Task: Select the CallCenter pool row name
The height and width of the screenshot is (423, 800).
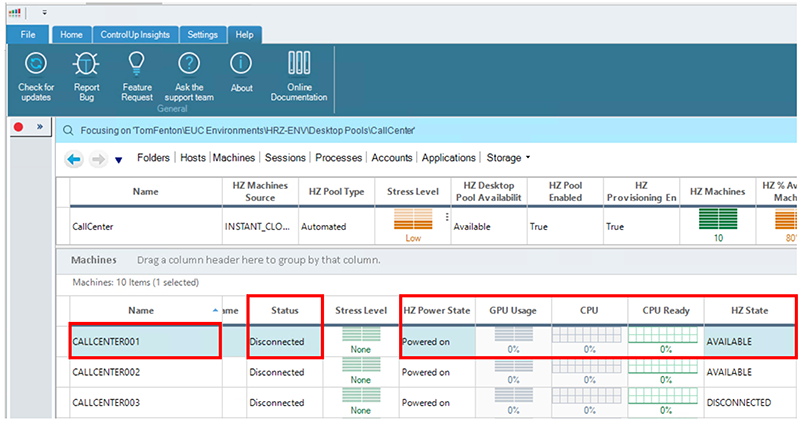Action: tap(93, 227)
